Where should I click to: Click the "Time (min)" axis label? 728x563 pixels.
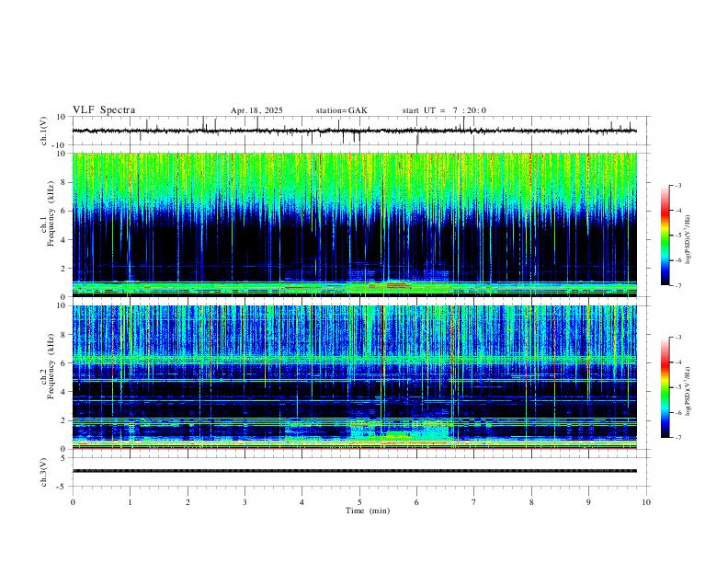(x=368, y=511)
